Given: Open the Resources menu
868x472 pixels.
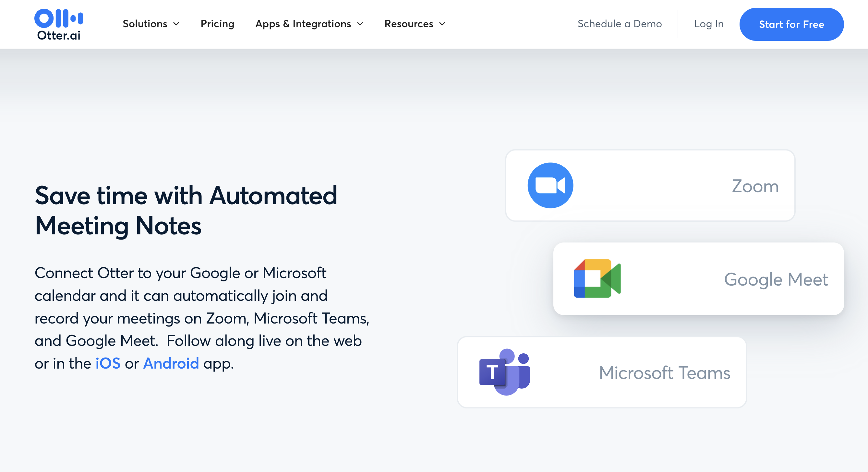Looking at the screenshot, I should tap(409, 24).
